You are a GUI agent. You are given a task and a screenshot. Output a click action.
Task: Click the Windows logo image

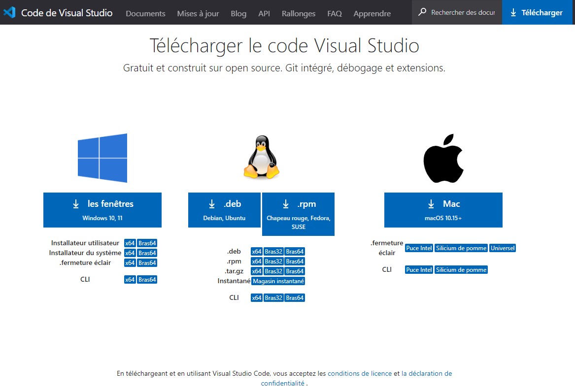click(x=102, y=158)
